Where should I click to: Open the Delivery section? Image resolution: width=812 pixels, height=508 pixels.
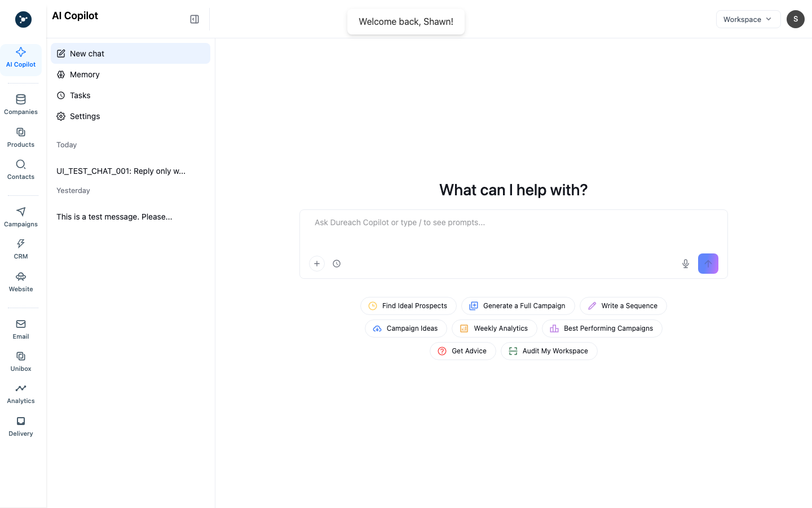click(x=21, y=427)
